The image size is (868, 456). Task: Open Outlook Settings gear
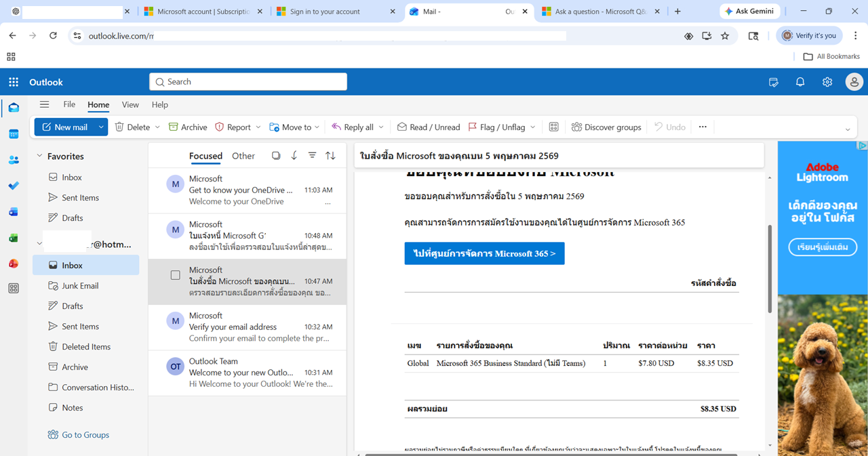tap(827, 82)
